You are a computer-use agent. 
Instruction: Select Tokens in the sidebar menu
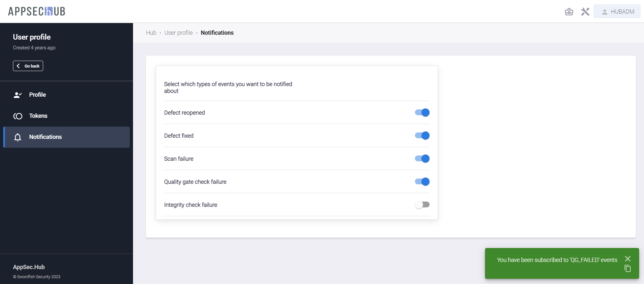[x=38, y=116]
